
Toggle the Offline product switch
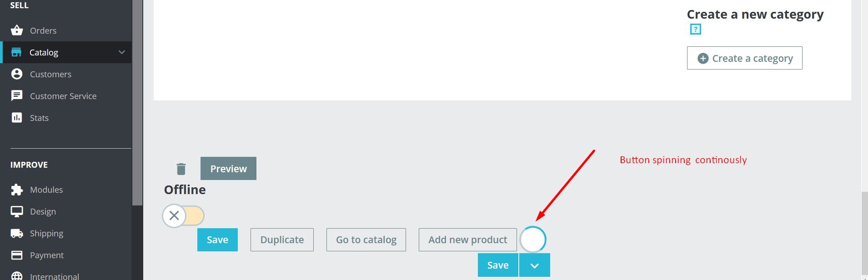tap(183, 216)
